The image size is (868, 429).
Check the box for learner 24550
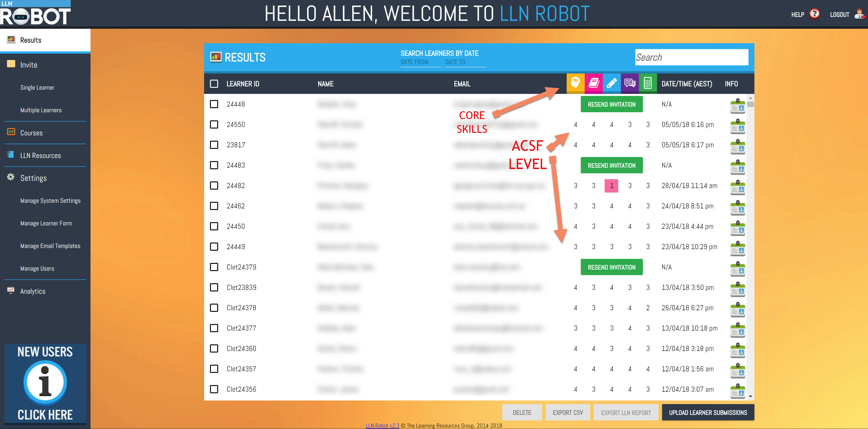coord(214,124)
